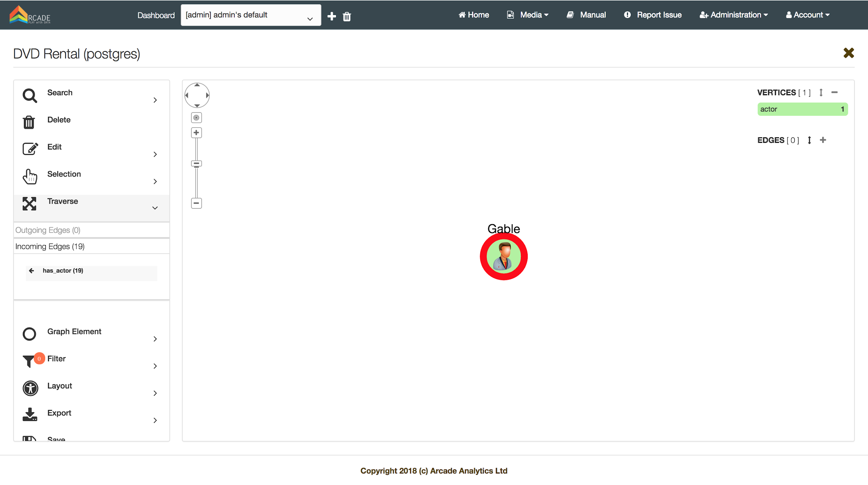This screenshot has height=485, width=868.
Task: Click the zoom slider handle
Action: click(196, 164)
